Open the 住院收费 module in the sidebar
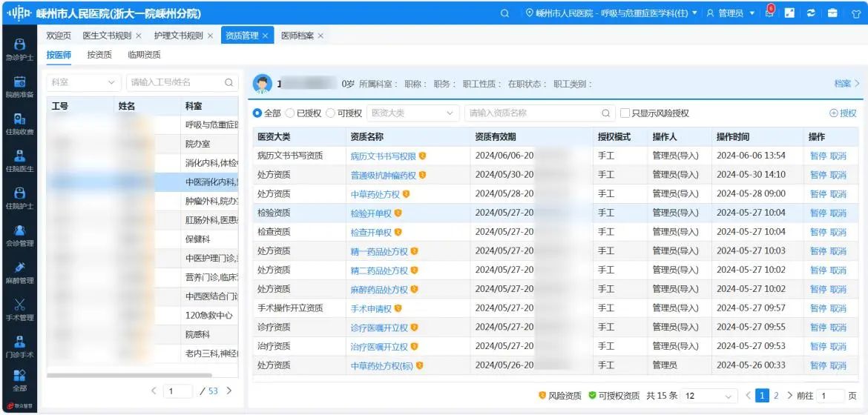The height and width of the screenshot is (415, 868). coord(19,124)
